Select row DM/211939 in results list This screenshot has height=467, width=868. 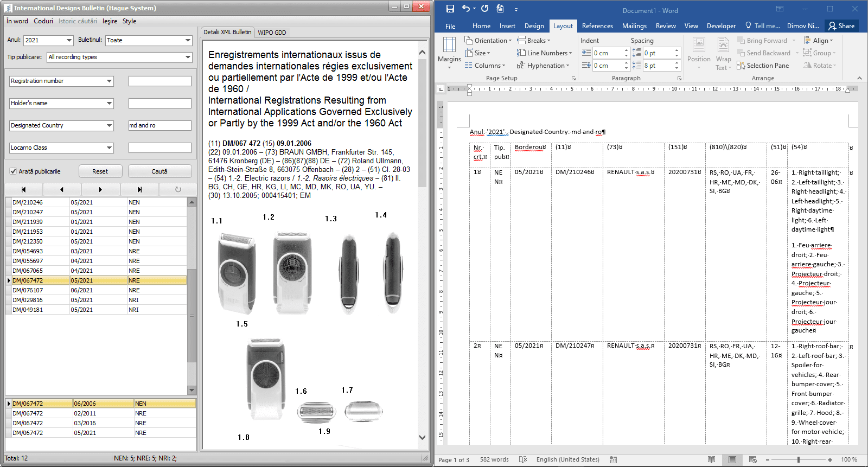tap(96, 222)
